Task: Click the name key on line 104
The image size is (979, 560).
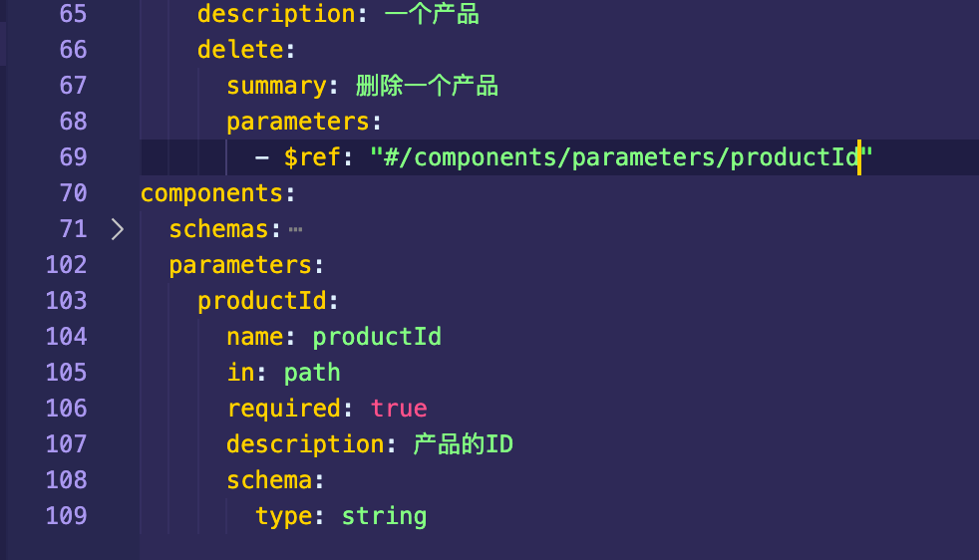Action: (x=254, y=337)
